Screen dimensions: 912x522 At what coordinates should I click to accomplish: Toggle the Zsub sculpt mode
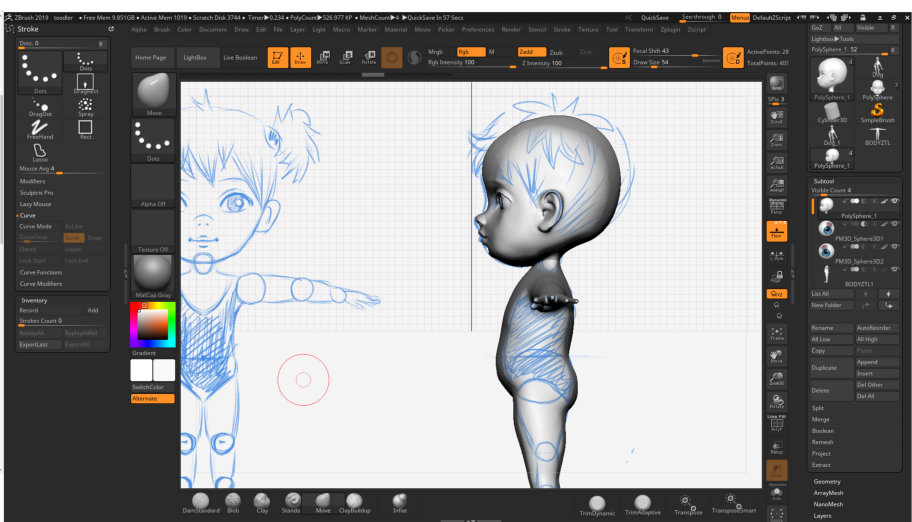557,52
